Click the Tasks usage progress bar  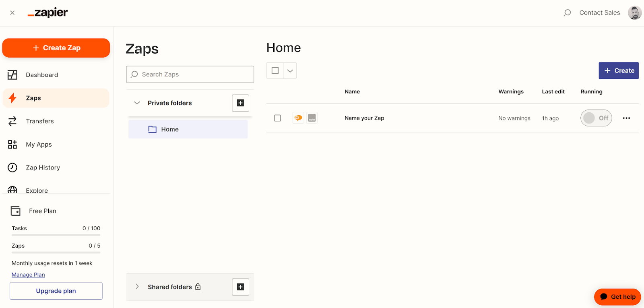pyautogui.click(x=56, y=235)
